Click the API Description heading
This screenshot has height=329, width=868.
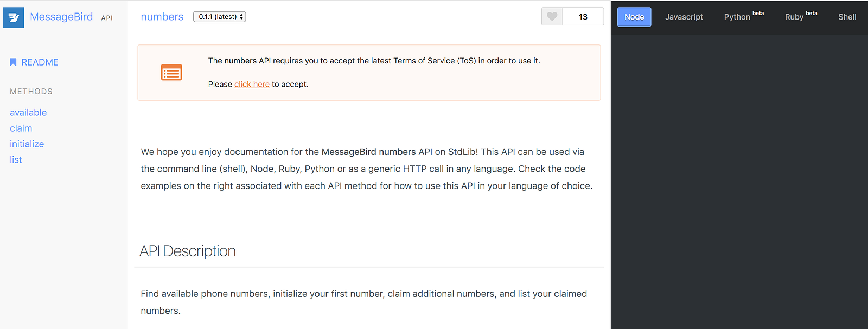point(188,251)
